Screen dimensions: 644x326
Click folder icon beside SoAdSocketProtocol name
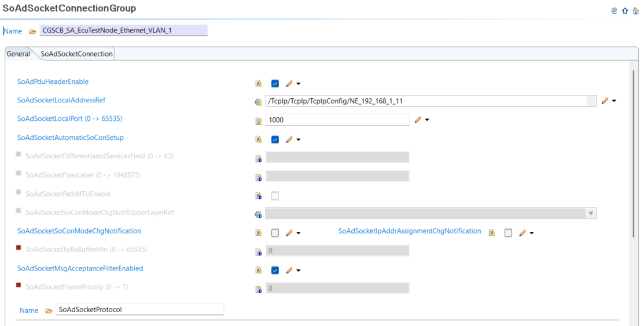coord(49,310)
